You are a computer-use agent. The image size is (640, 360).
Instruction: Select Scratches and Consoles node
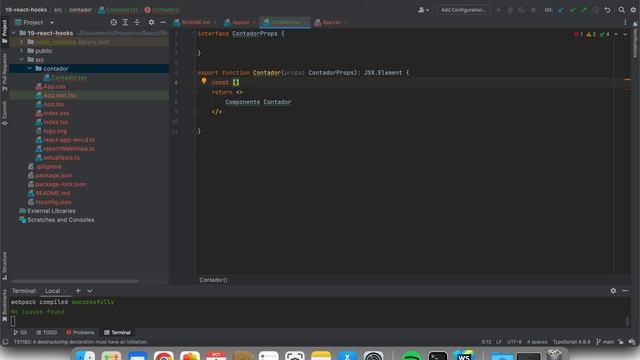60,220
